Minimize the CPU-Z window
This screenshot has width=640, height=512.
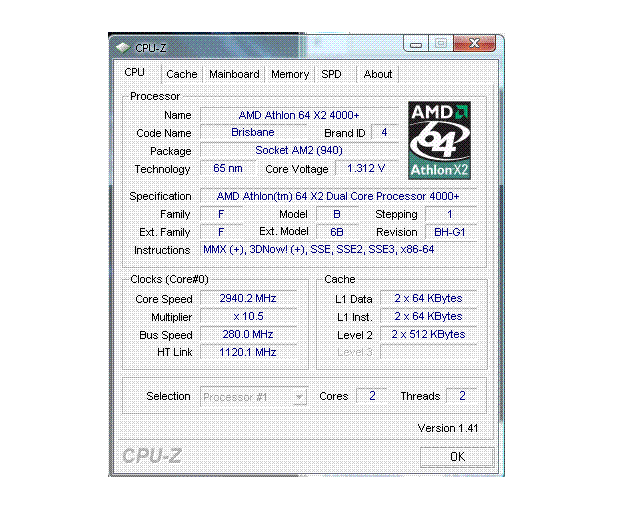point(416,43)
